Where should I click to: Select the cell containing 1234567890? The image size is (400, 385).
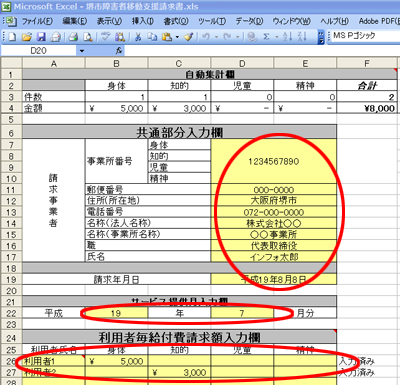click(x=274, y=161)
